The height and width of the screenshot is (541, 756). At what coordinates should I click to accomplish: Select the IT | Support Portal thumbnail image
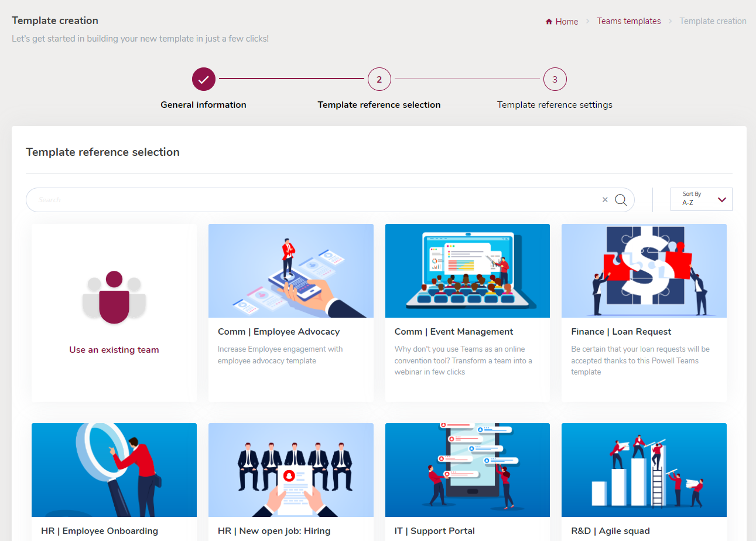(x=467, y=470)
